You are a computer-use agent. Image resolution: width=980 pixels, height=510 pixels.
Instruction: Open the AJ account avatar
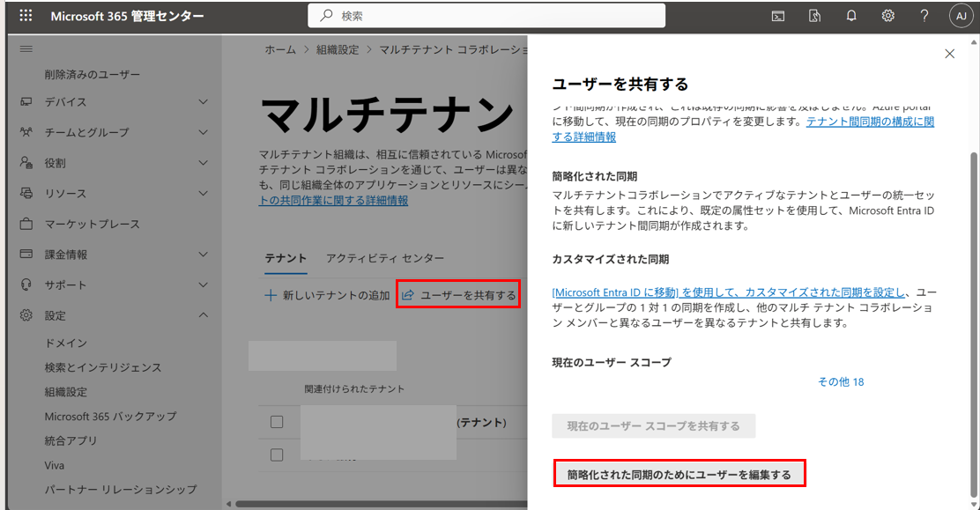click(x=961, y=16)
